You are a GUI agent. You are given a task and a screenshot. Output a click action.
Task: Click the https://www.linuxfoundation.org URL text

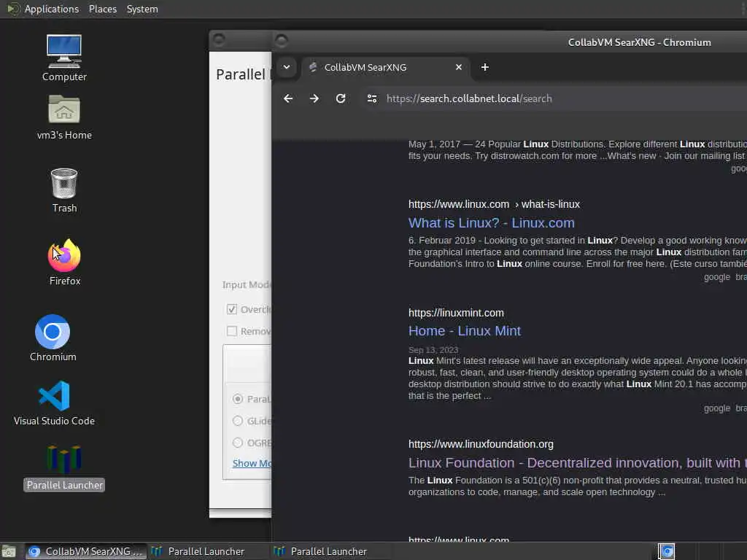click(481, 444)
